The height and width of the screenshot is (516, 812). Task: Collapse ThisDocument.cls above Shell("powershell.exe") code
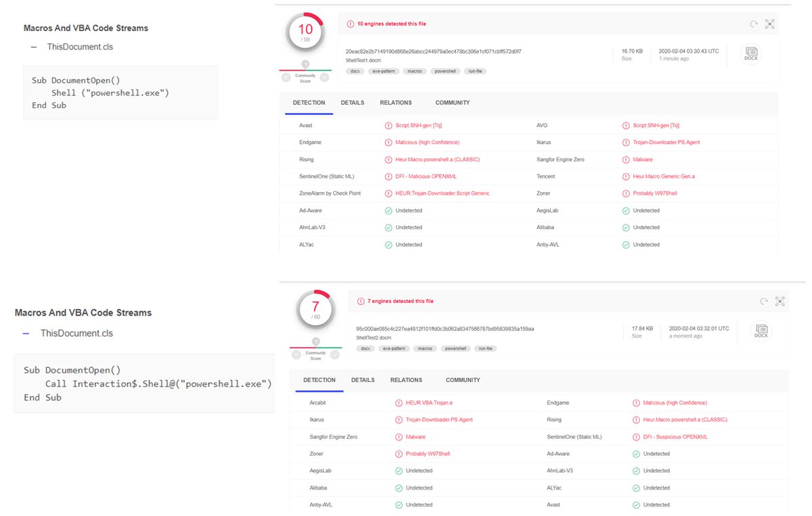point(34,47)
